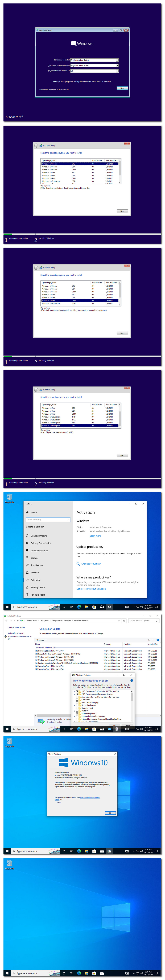Click Next in the language selection Setup window

point(122,88)
